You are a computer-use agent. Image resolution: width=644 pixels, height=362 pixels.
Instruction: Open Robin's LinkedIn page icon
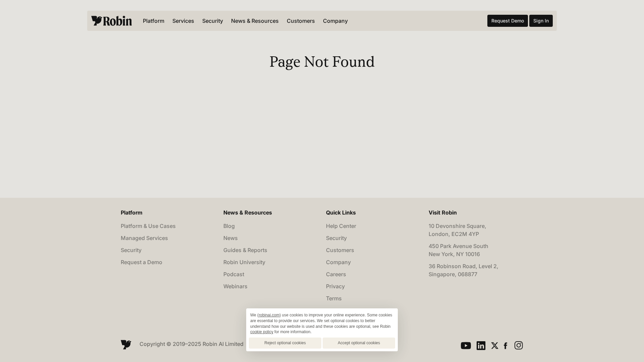481,346
